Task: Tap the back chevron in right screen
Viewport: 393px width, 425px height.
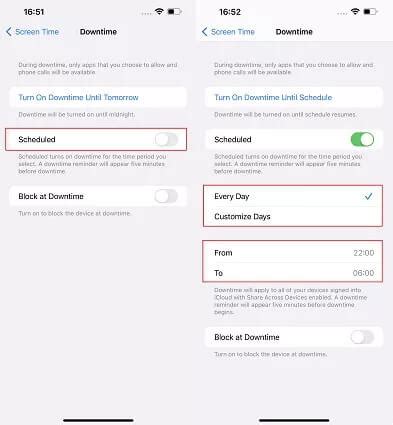Action: point(204,32)
